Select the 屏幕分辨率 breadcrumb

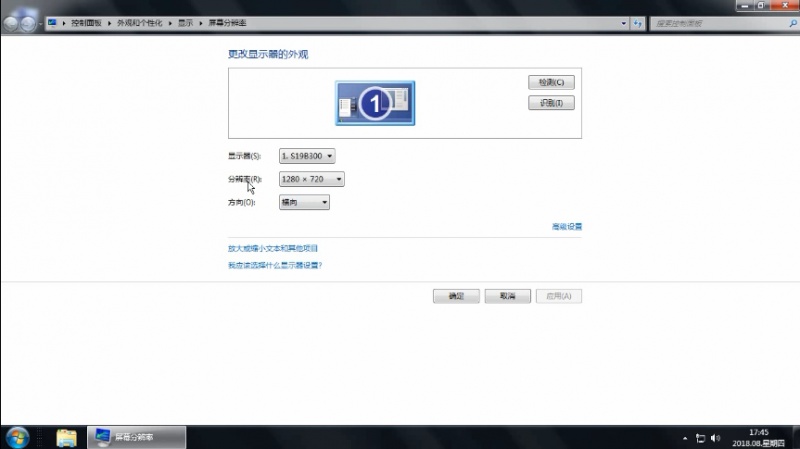pos(227,23)
